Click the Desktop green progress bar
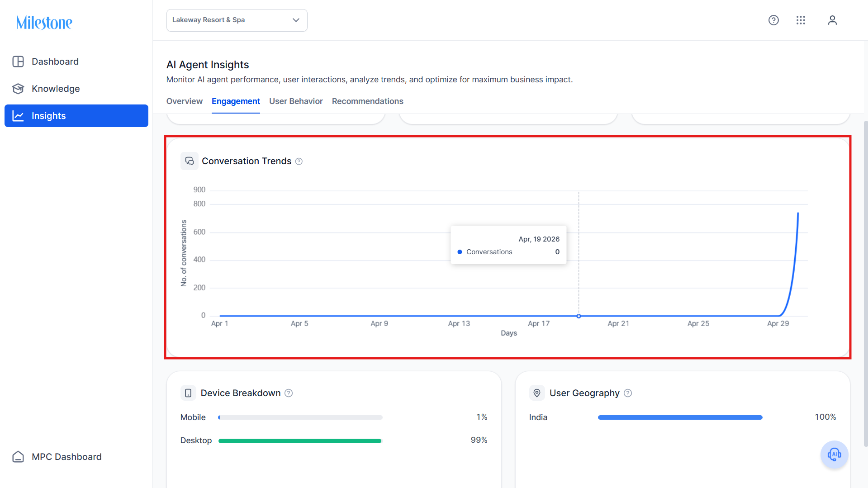This screenshot has width=868, height=488. pyautogui.click(x=300, y=441)
